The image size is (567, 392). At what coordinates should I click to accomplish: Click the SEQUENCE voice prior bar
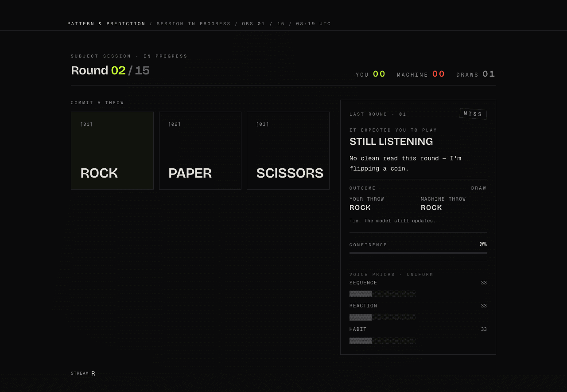pos(383,294)
